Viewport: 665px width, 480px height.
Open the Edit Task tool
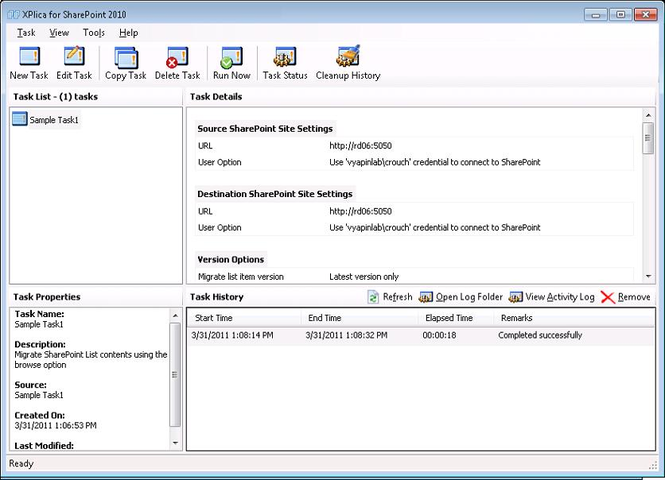pos(74,57)
